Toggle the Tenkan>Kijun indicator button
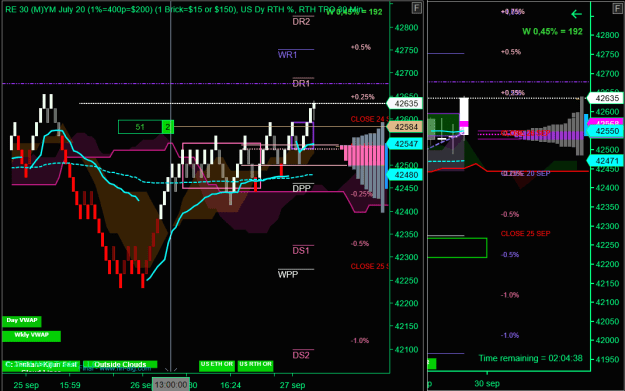Screen dimensions: 625x391 41,365
